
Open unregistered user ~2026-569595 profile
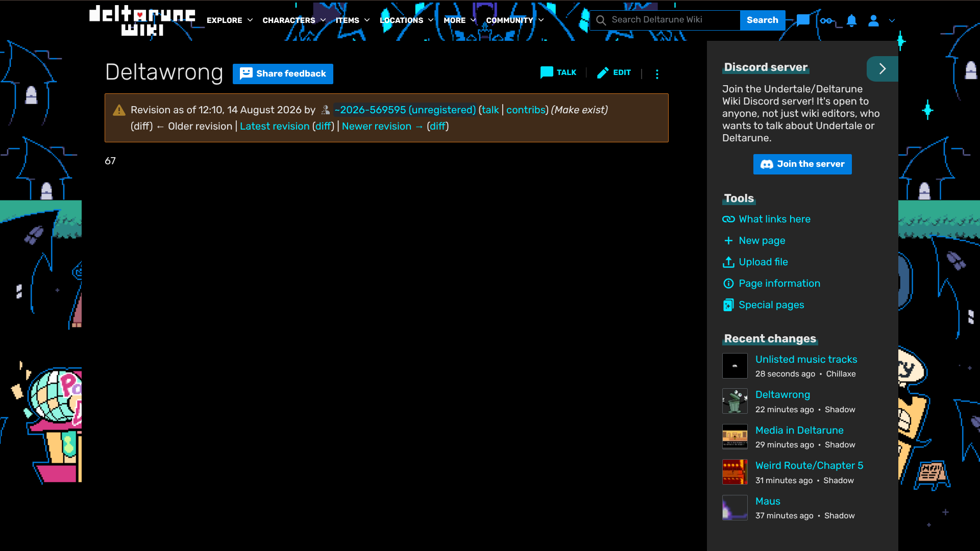click(x=405, y=110)
